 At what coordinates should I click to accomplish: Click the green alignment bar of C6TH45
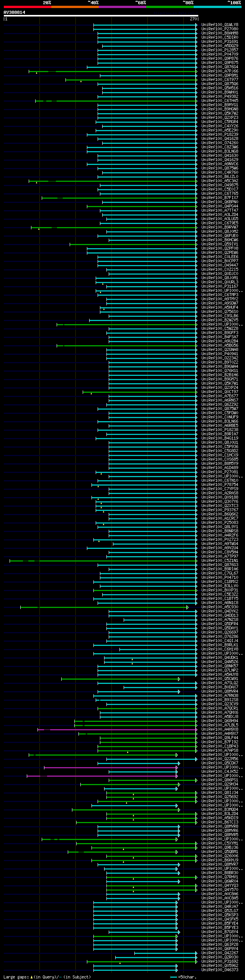(116, 100)
